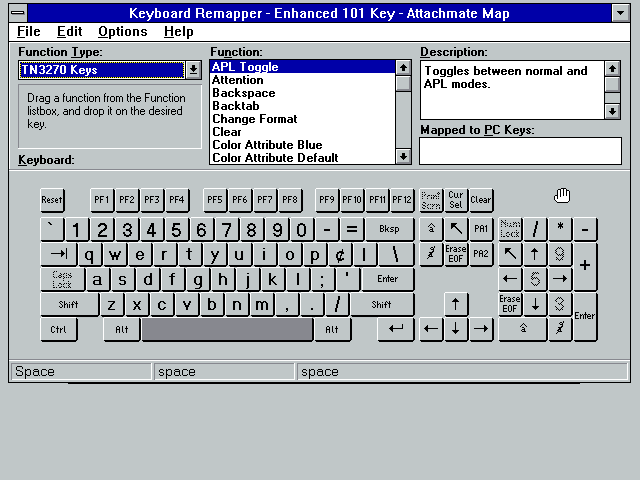Click the Ctrl key
Screen dimensions: 640x480
point(58,329)
